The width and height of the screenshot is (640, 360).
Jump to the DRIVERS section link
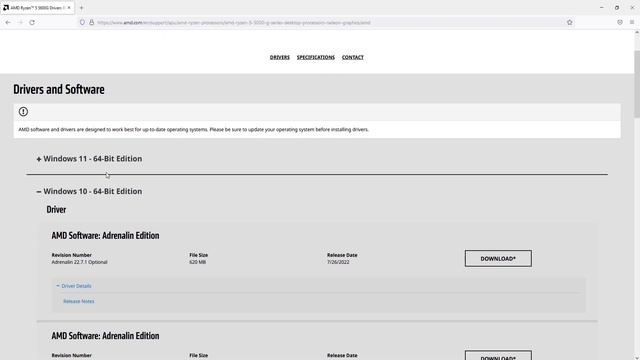click(x=280, y=57)
